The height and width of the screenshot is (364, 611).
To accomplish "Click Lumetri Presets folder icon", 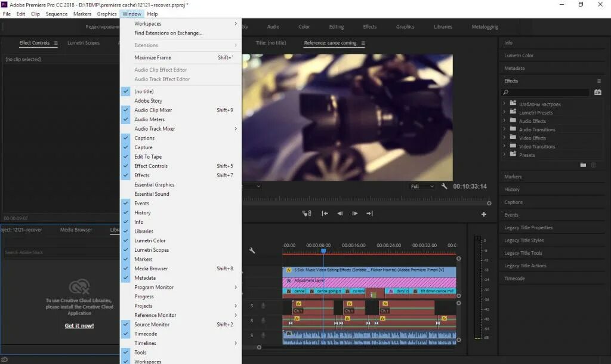I will tap(513, 112).
